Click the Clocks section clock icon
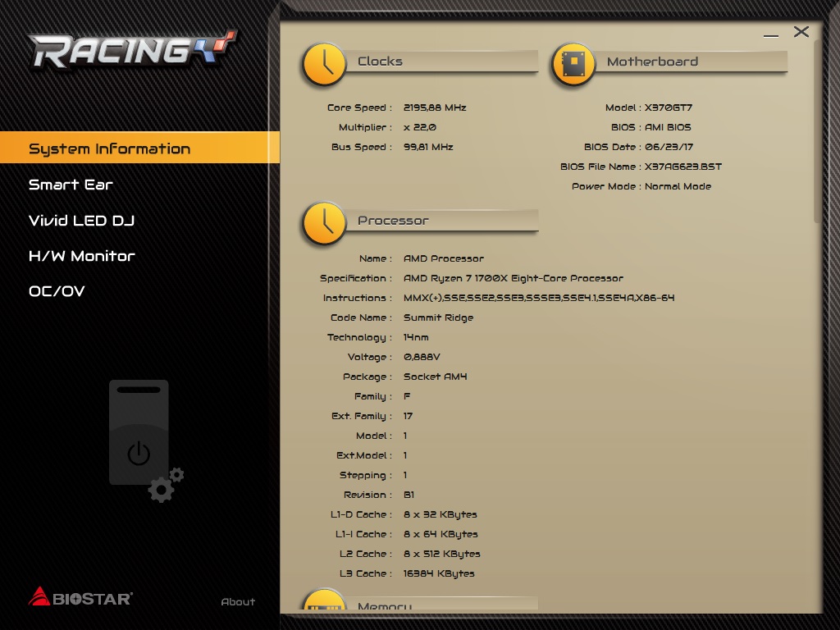The height and width of the screenshot is (630, 840). 324,64
